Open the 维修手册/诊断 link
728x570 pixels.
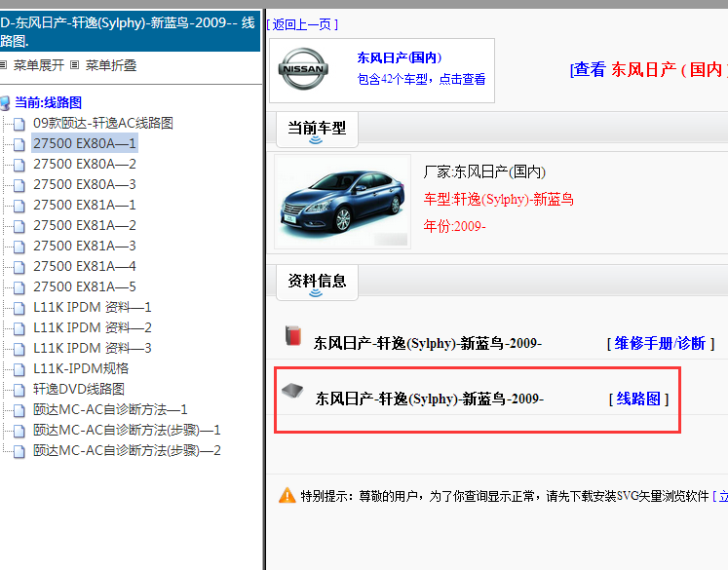(660, 344)
